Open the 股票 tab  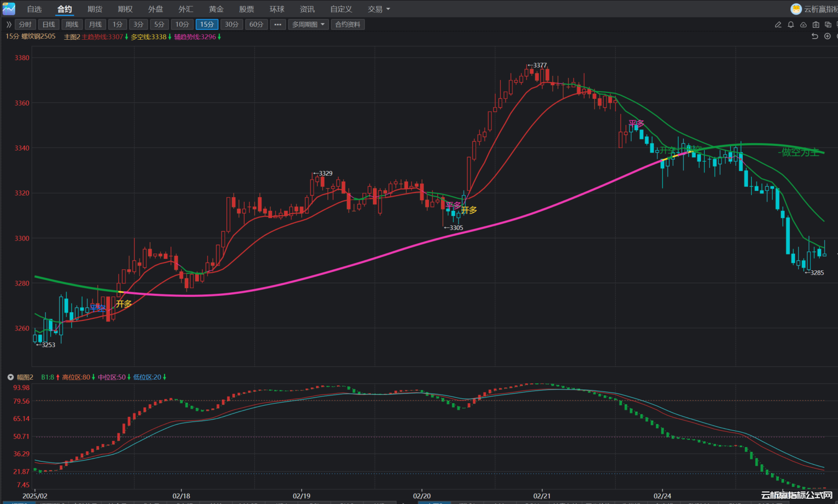[x=247, y=9]
